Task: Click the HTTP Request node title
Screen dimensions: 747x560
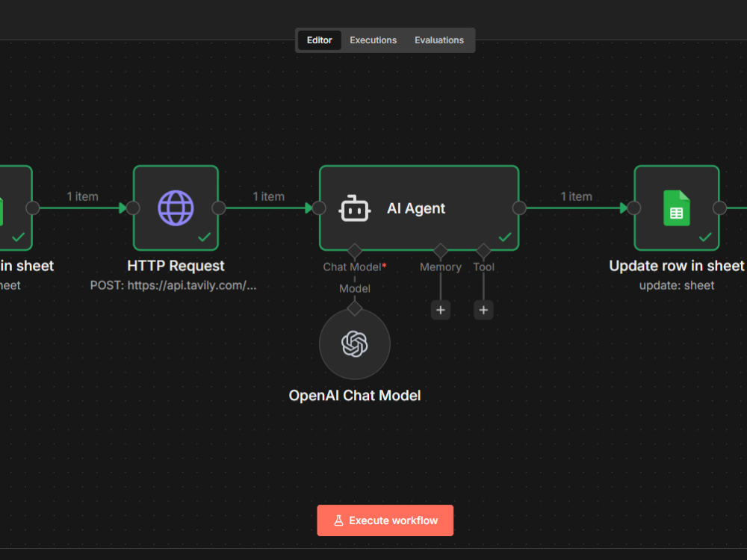Action: [x=176, y=266]
